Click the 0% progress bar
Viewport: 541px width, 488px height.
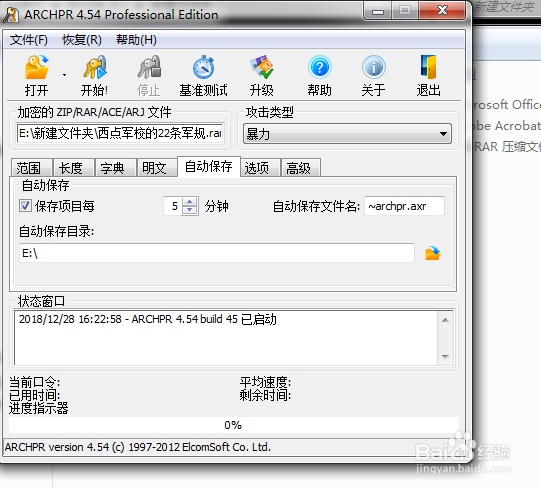(233, 425)
